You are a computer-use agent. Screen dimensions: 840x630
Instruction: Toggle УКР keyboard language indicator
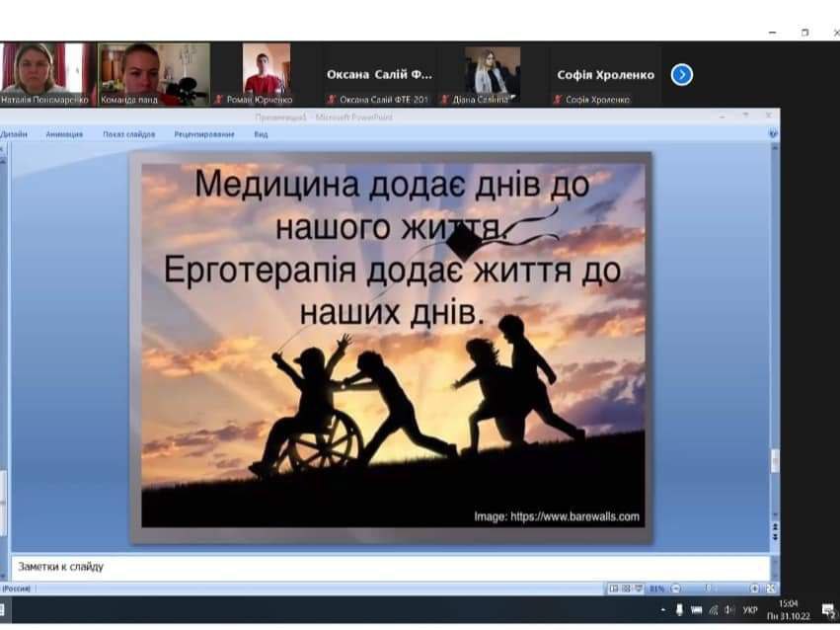[750, 610]
